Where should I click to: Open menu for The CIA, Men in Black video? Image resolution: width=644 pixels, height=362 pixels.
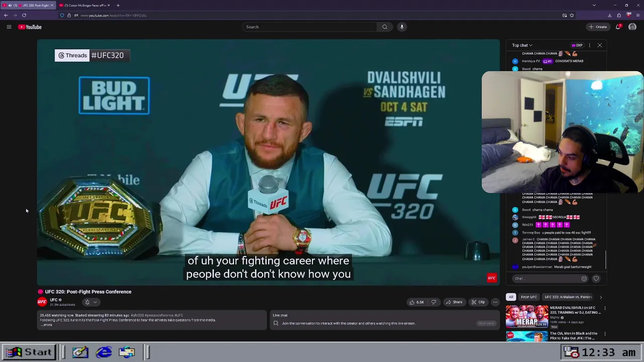point(605,334)
